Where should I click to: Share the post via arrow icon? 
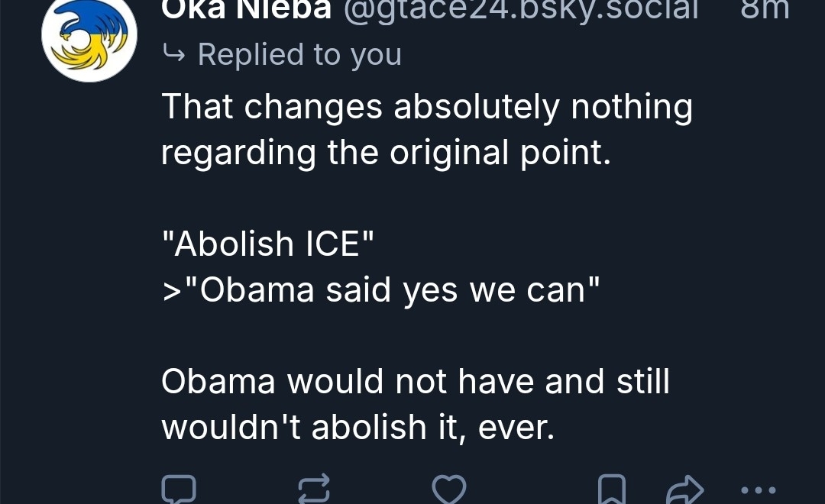684,489
